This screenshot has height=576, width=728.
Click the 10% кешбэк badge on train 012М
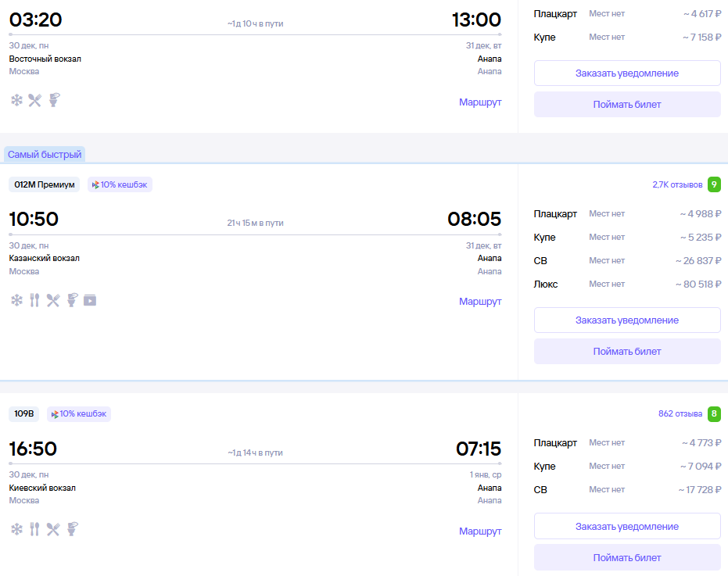120,185
